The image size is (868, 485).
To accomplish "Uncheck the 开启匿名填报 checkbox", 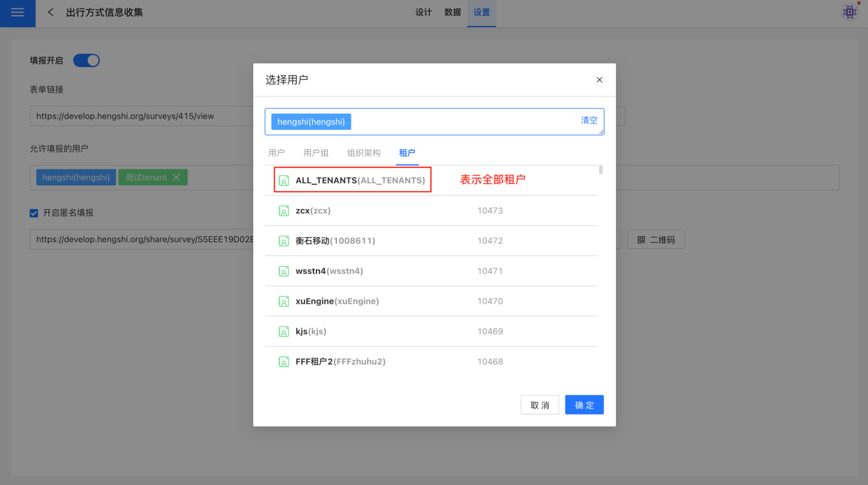I will pos(34,213).
